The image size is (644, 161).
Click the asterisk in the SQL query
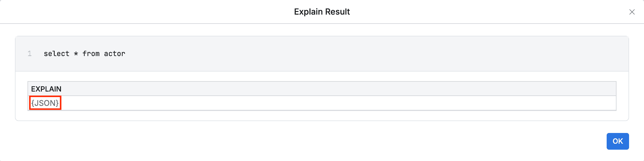[76, 54]
